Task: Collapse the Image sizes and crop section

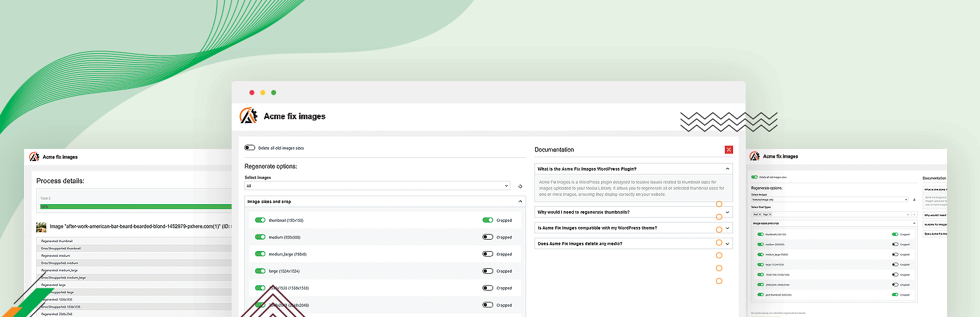Action: (520, 202)
